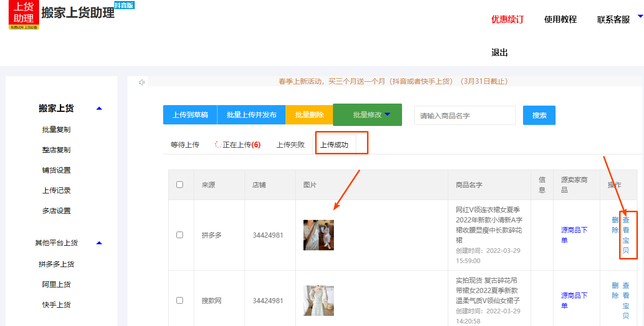Click the spinning upload indicator on 正在上传 tab
Image resolution: width=644 pixels, height=326 pixels.
tap(218, 144)
